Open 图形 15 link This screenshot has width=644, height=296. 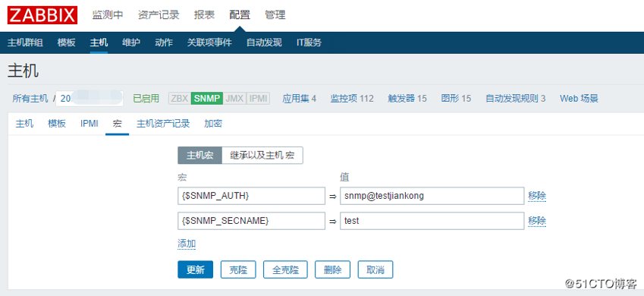tap(456, 98)
